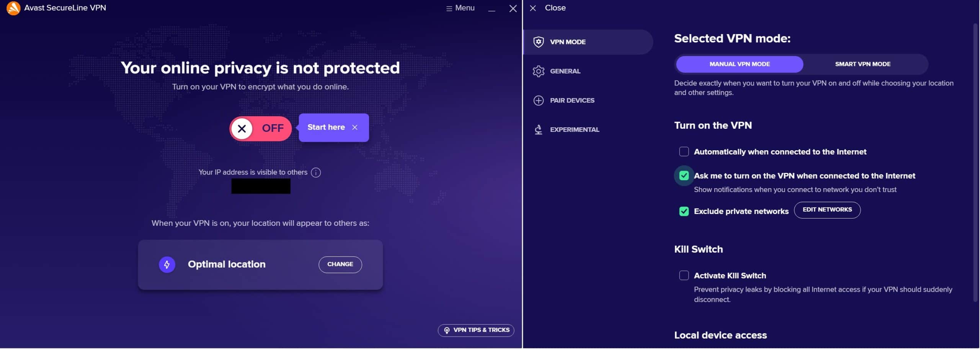Select Manual VPN Mode
The width and height of the screenshot is (980, 350).
tap(740, 64)
